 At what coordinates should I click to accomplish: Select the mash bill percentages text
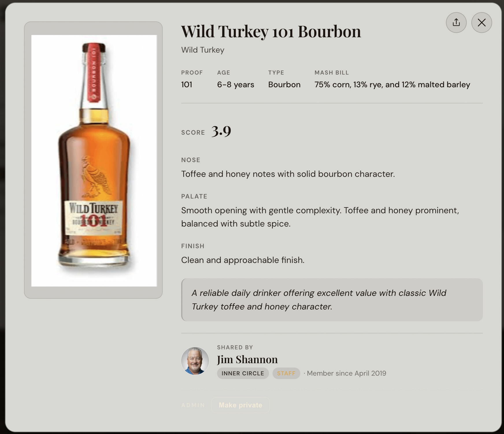pyautogui.click(x=392, y=84)
